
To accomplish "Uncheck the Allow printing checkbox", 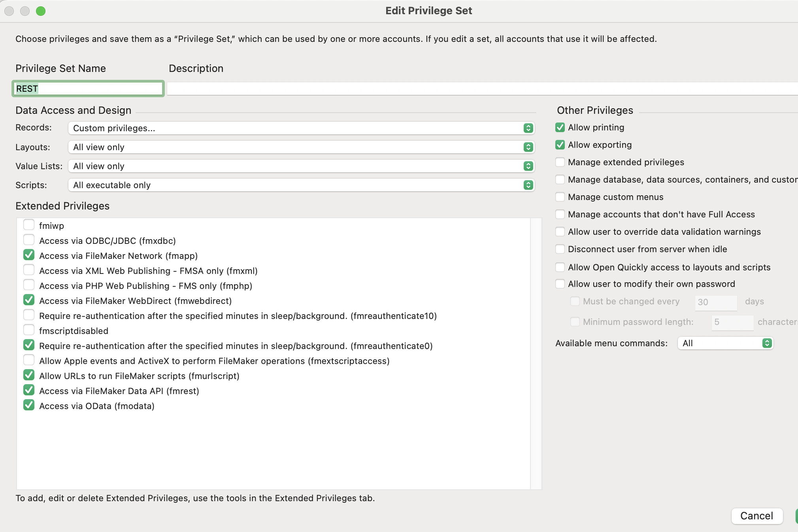I will pos(560,127).
